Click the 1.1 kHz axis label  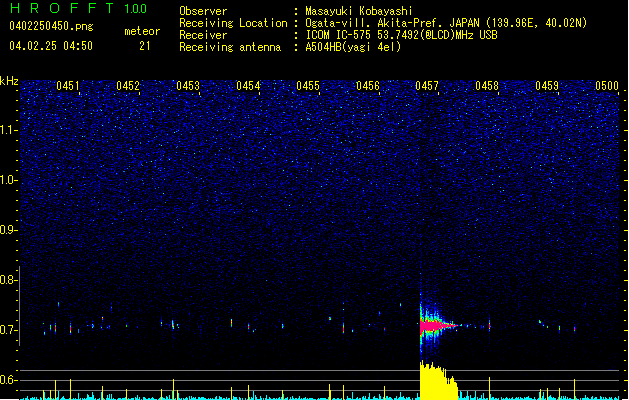[9, 130]
